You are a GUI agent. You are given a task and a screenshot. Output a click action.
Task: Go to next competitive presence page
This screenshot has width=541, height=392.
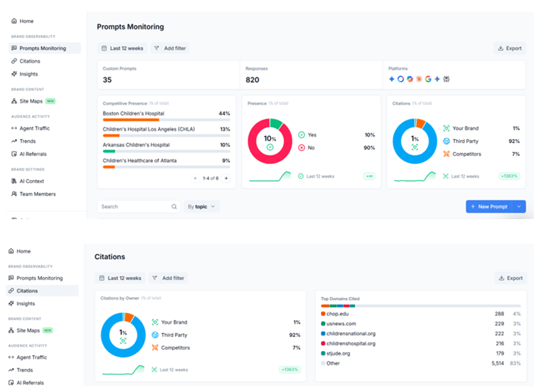[226, 178]
